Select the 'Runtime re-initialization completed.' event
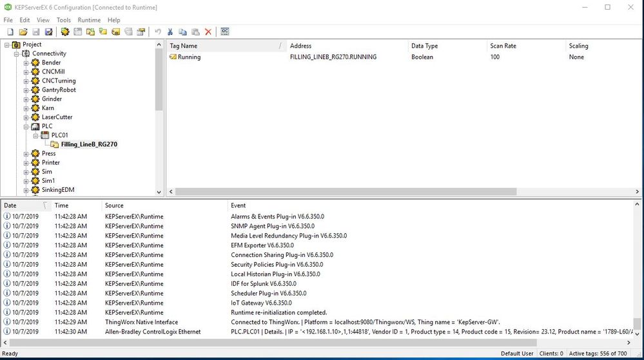The image size is (644, 360). point(279,312)
